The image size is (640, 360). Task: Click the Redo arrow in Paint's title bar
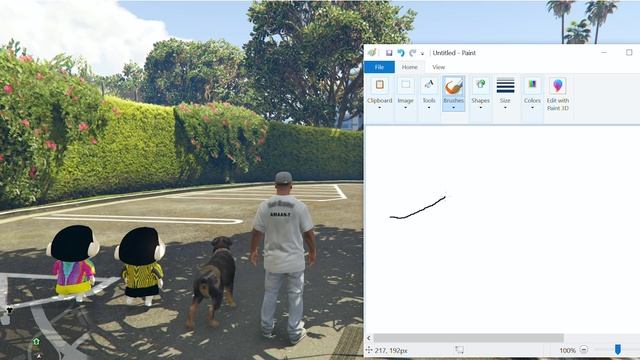point(413,53)
